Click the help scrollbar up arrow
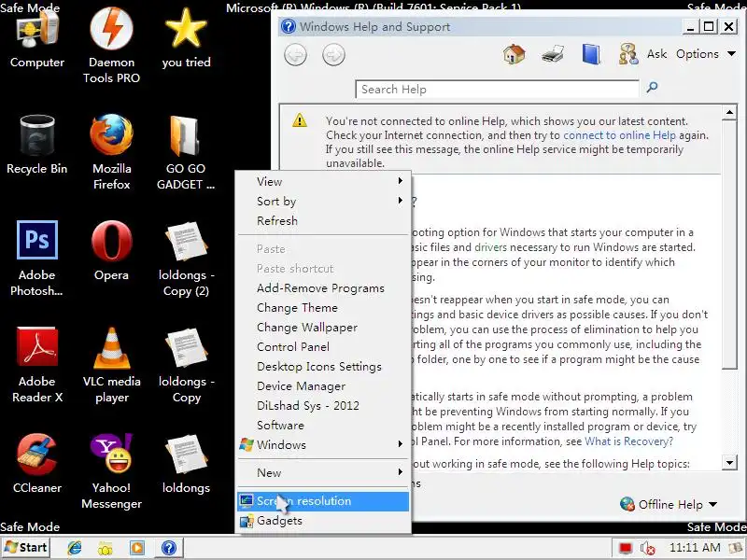The height and width of the screenshot is (560, 747). click(x=729, y=112)
